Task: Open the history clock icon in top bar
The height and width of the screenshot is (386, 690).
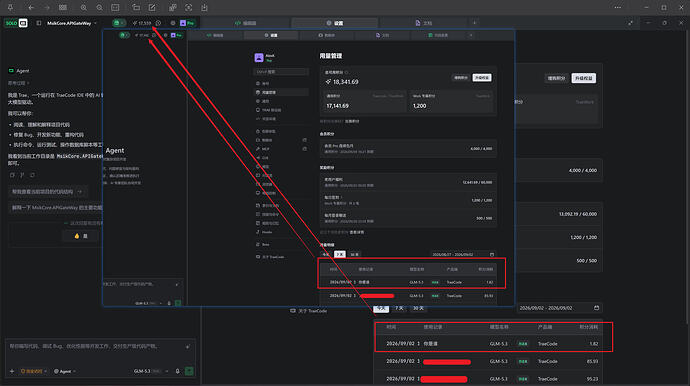Action: point(158,23)
